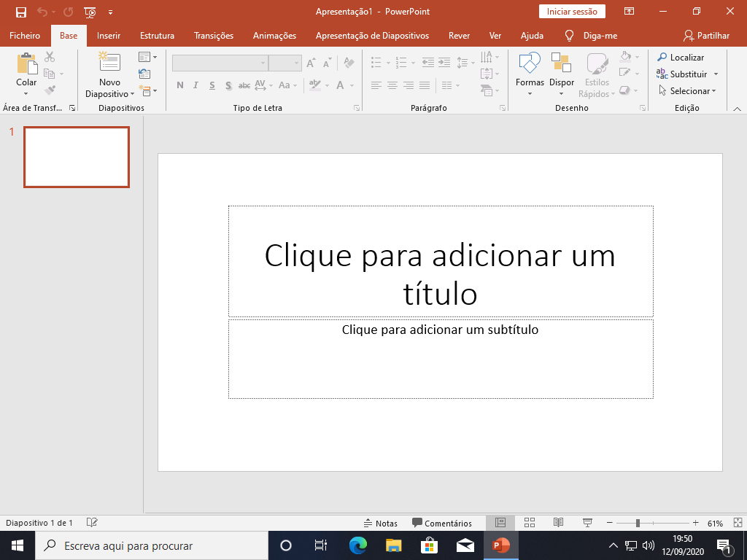This screenshot has width=747, height=560.
Task: Click the clear all formatting icon
Action: [x=349, y=63]
